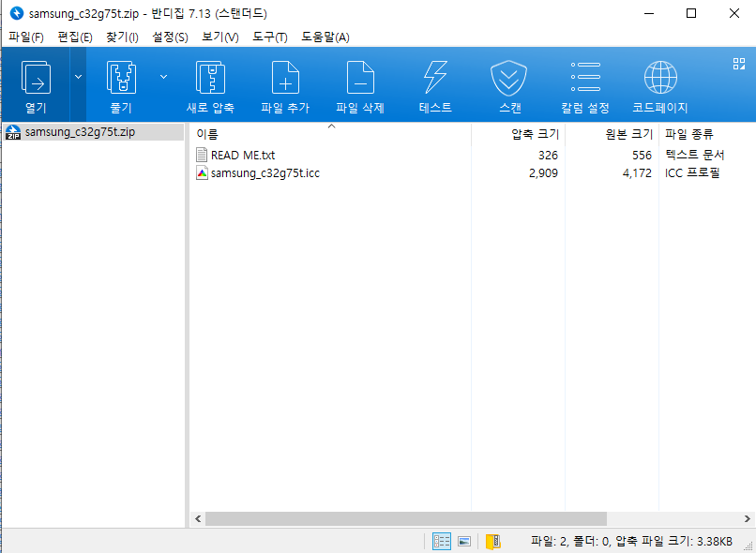This screenshot has height=553, width=756.
Task: Sort by the 이름 column header
Action: tap(331, 134)
